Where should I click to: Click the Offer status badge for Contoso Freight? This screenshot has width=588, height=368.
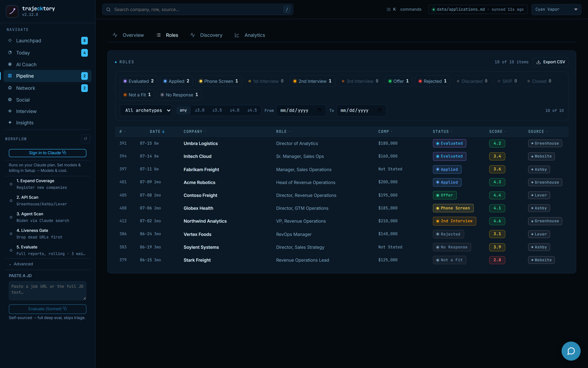[445, 195]
